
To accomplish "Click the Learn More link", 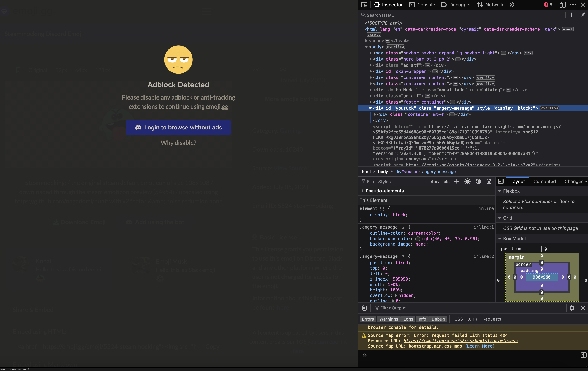I will [x=480, y=346].
